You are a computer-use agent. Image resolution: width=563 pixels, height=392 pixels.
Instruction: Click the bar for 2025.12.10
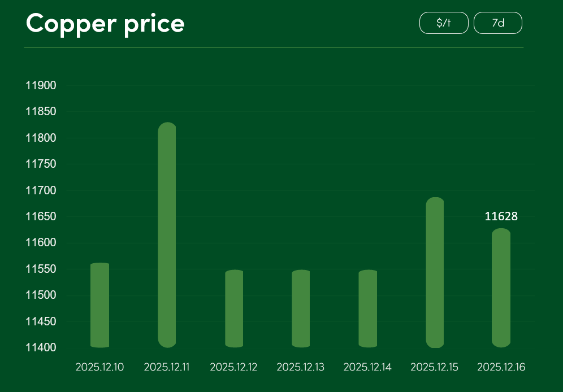(100, 305)
